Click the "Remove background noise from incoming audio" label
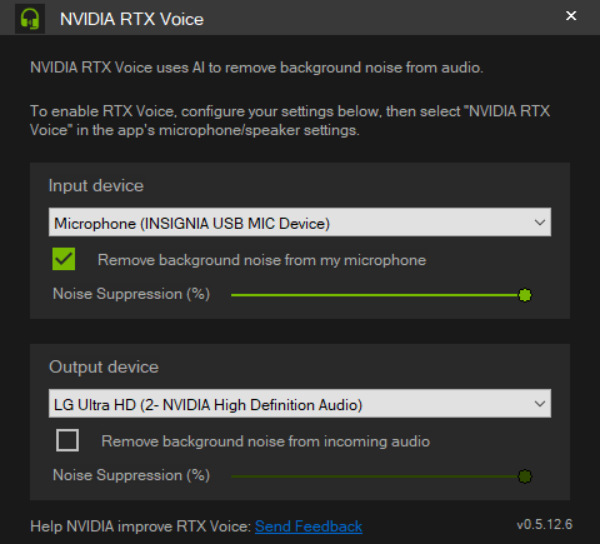The height and width of the screenshot is (544, 600). (266, 441)
